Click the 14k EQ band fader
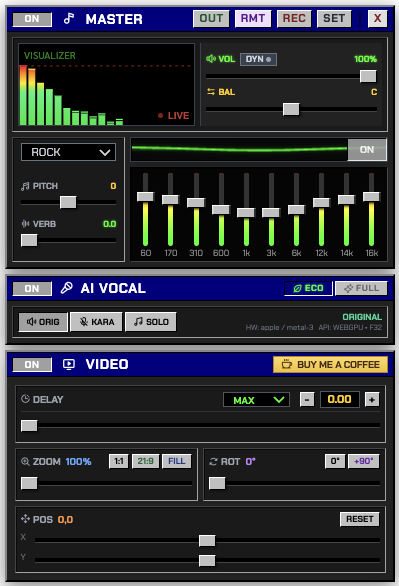Image resolution: width=399 pixels, height=586 pixels. click(346, 200)
